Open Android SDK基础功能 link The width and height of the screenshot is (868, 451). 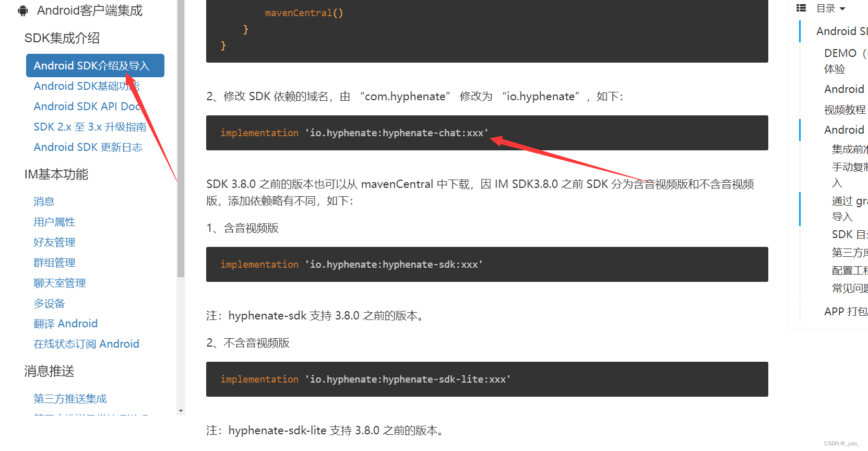[x=86, y=86]
